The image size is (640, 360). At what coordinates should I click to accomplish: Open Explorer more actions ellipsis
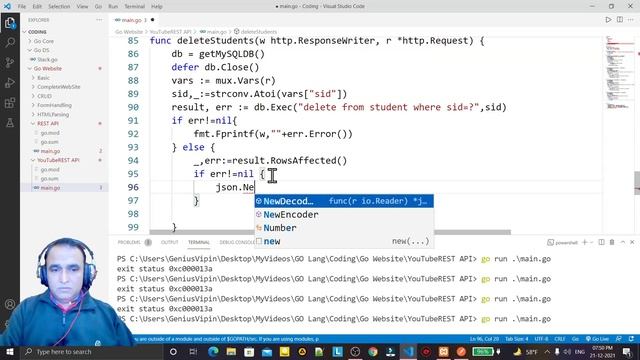tap(99, 20)
